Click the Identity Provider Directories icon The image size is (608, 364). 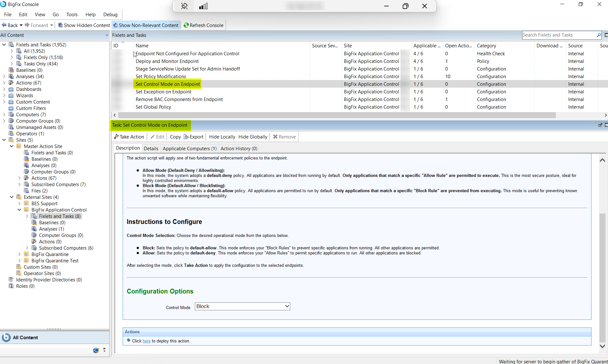click(x=11, y=280)
